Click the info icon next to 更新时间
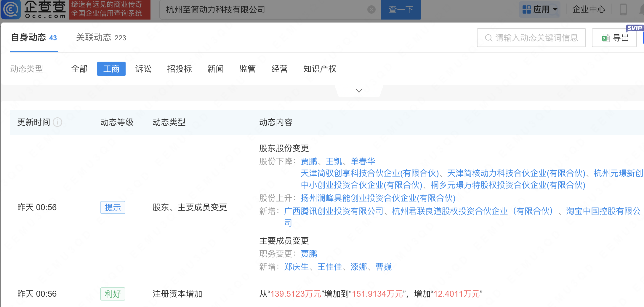Screen dimensions: 644x307 [57, 122]
